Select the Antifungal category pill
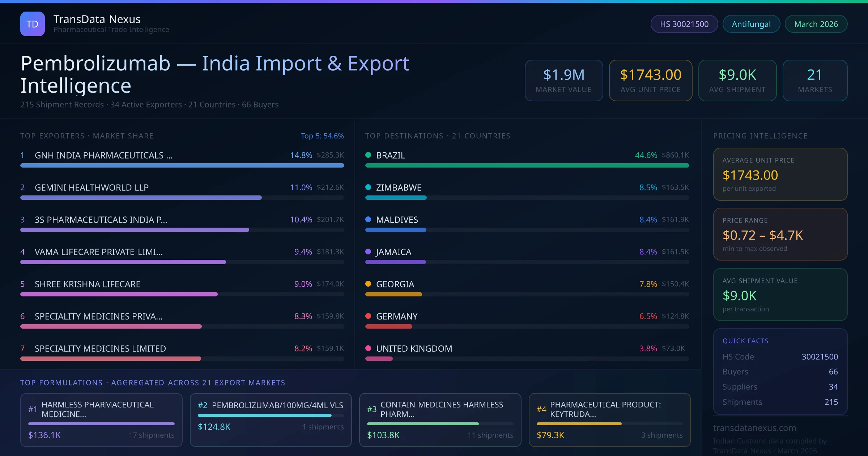 click(751, 24)
